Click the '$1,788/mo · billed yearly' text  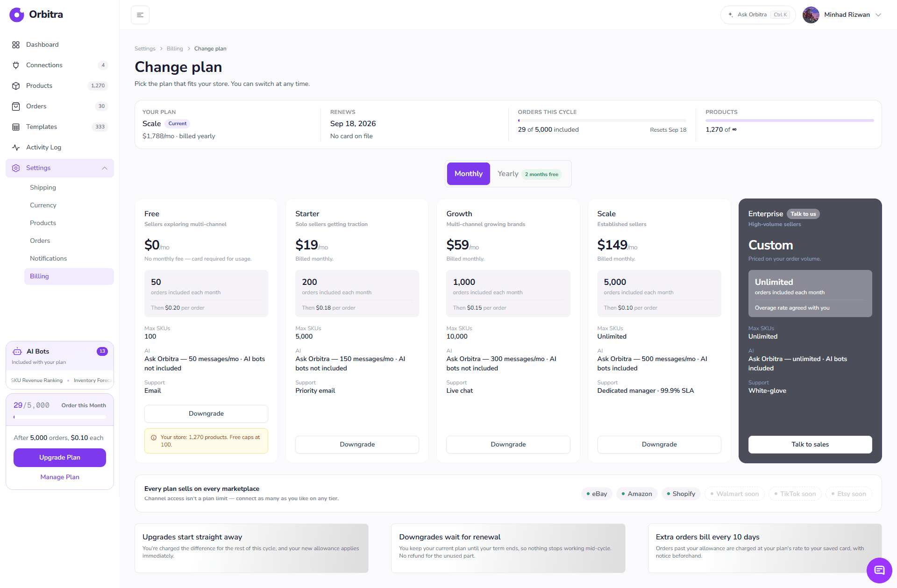[x=178, y=136]
